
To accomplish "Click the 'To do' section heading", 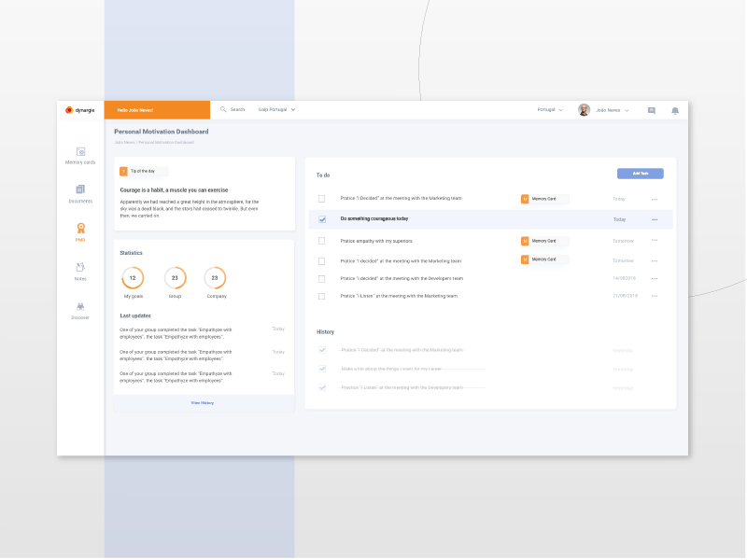I will 323,175.
